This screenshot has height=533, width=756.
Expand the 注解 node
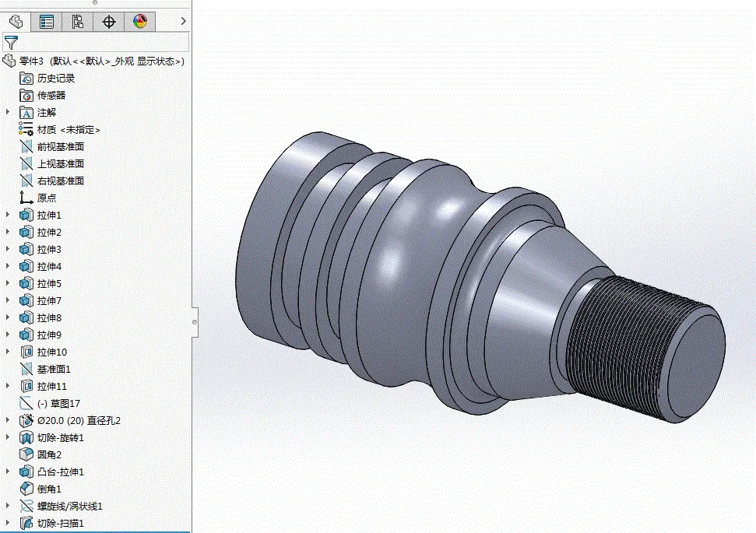[x=7, y=112]
